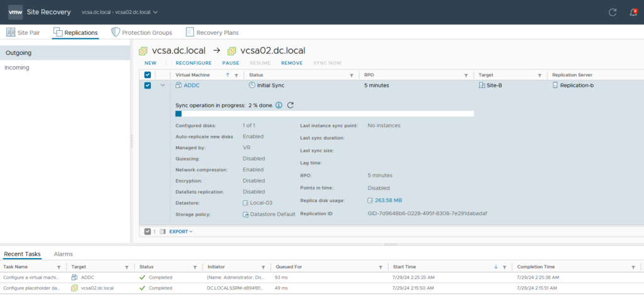Viewport: 644px width, 297px height.
Task: Click the global refresh icon in header
Action: tap(613, 13)
